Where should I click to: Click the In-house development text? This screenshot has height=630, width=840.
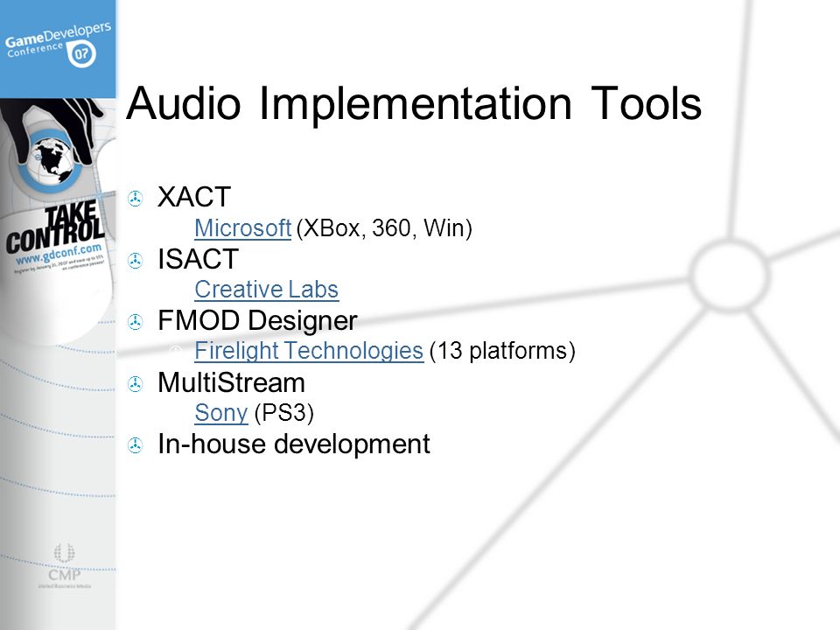point(294,444)
